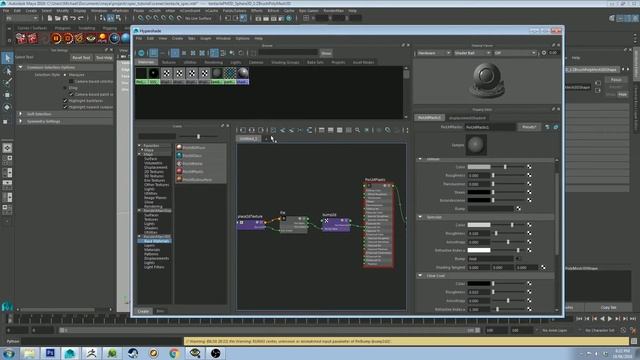The width and height of the screenshot is (640, 360).
Task: Toggle Camera based selection checkbox
Action: point(71,81)
